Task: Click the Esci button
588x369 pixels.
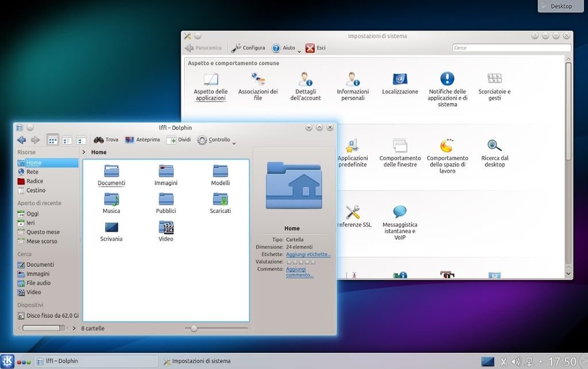Action: point(315,48)
